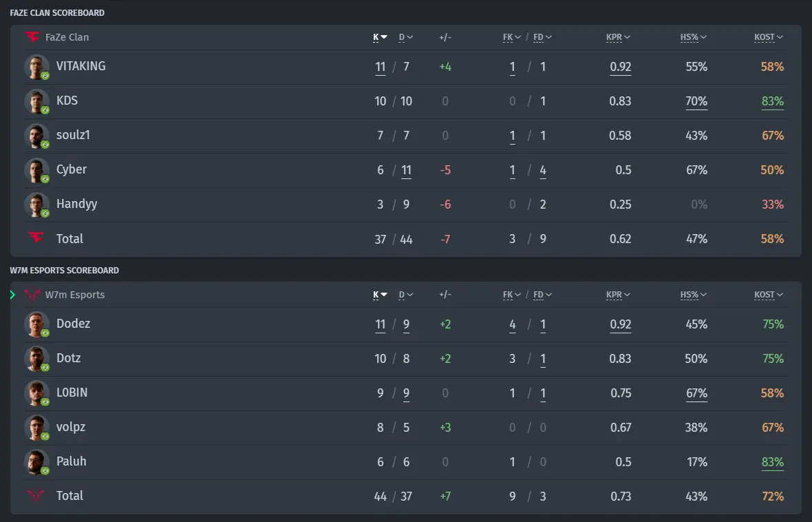Sort FaZe Clan table by K column

(380, 37)
